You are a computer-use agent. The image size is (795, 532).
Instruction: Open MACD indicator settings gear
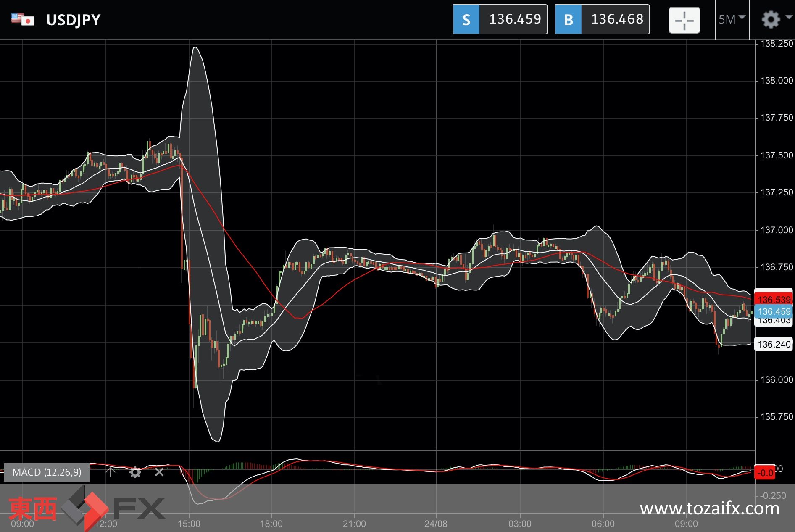[135, 472]
